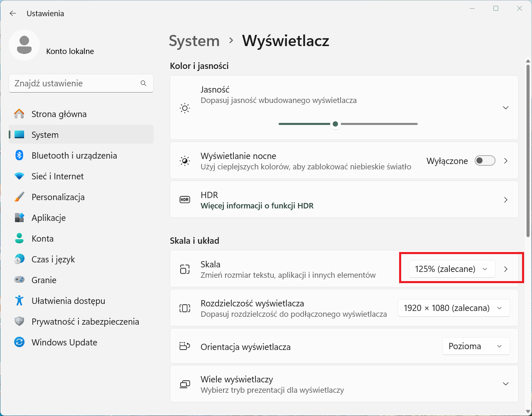This screenshot has width=532, height=416.
Task: Click the Rozdzielczość wyświetlacza label
Action: 253,303
